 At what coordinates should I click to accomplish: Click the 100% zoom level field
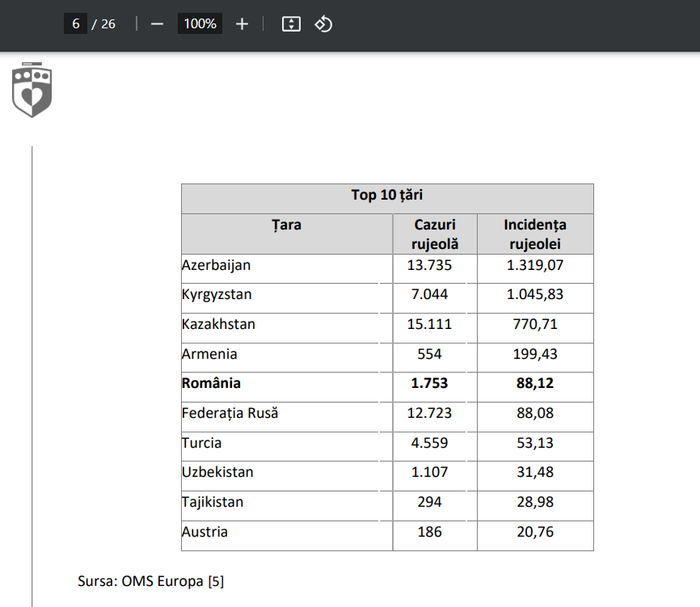click(200, 23)
